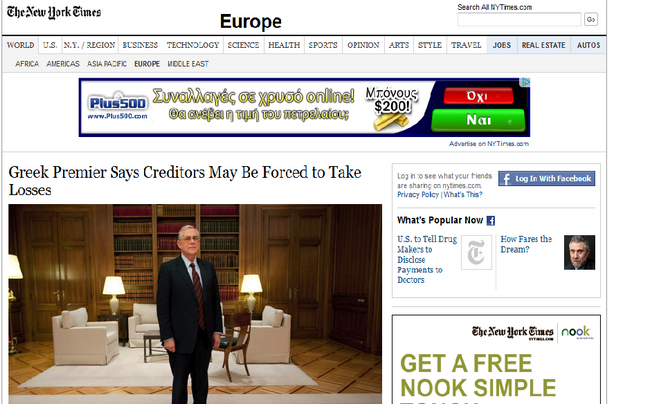
Task: Open the Greek Premier article headline
Action: [185, 181]
